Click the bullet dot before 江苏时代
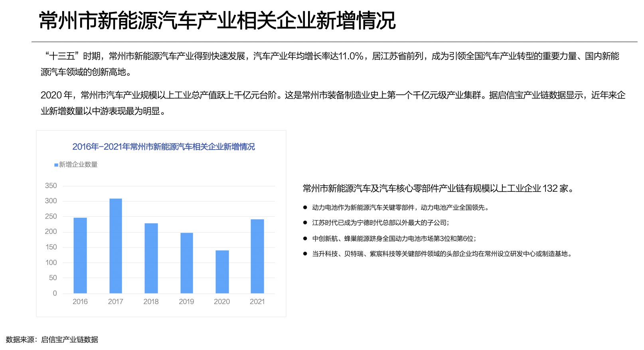This screenshot has width=644, height=350. 305,223
